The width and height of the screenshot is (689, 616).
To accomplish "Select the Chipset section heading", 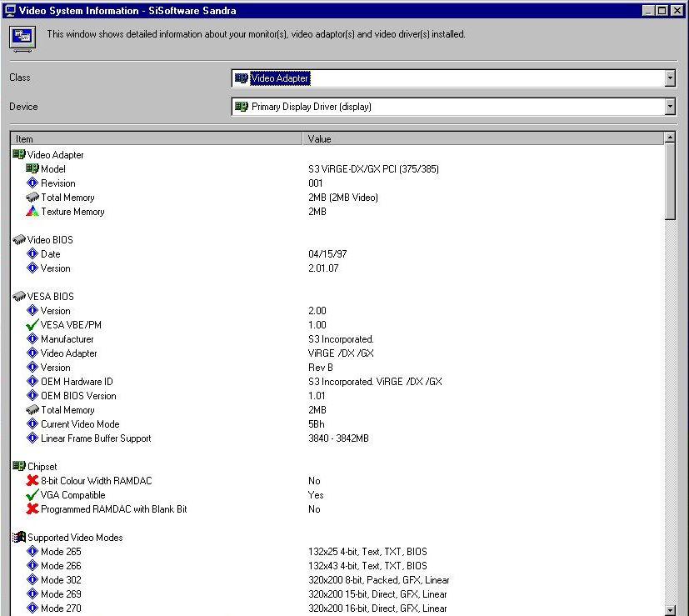I will 42,467.
